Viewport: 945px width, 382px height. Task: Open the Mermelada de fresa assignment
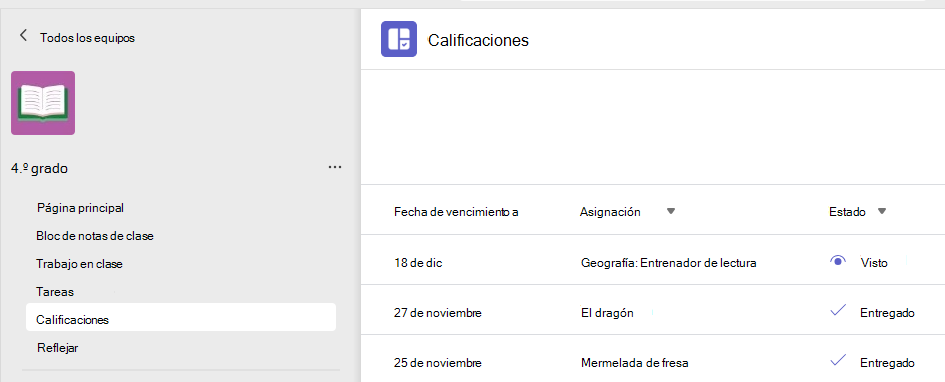click(635, 363)
